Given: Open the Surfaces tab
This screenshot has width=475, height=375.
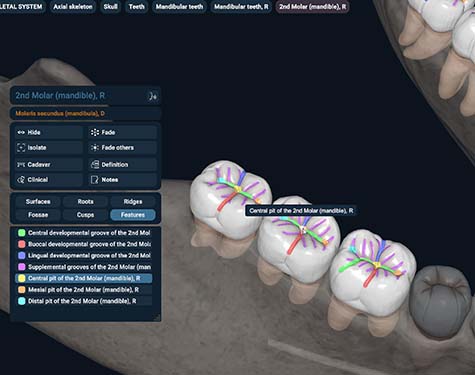Looking at the screenshot, I should 38,202.
